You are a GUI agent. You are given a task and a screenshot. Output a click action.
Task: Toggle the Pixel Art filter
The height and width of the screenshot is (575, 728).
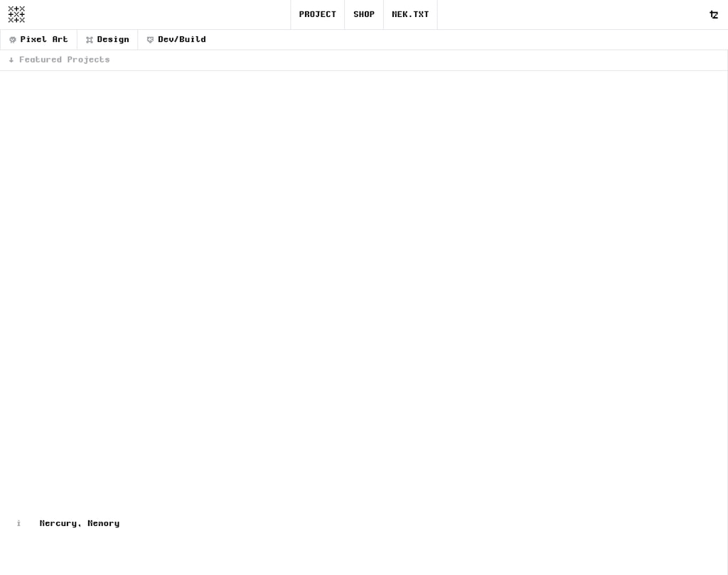38,40
